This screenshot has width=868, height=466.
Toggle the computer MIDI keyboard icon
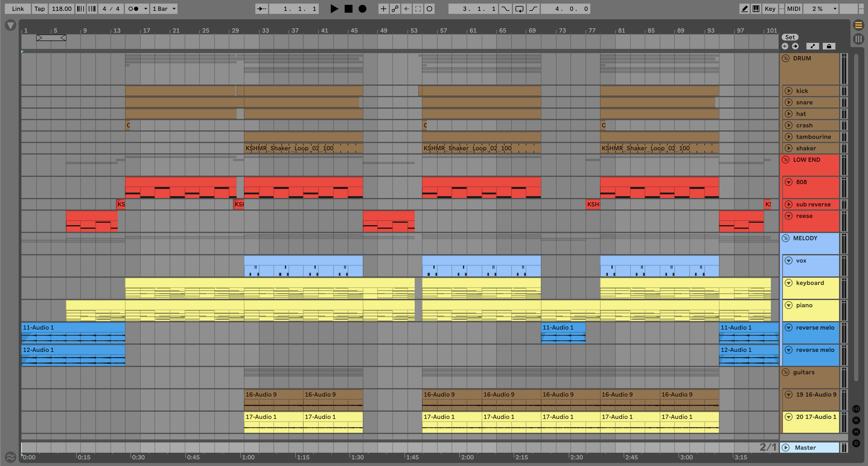(756, 9)
